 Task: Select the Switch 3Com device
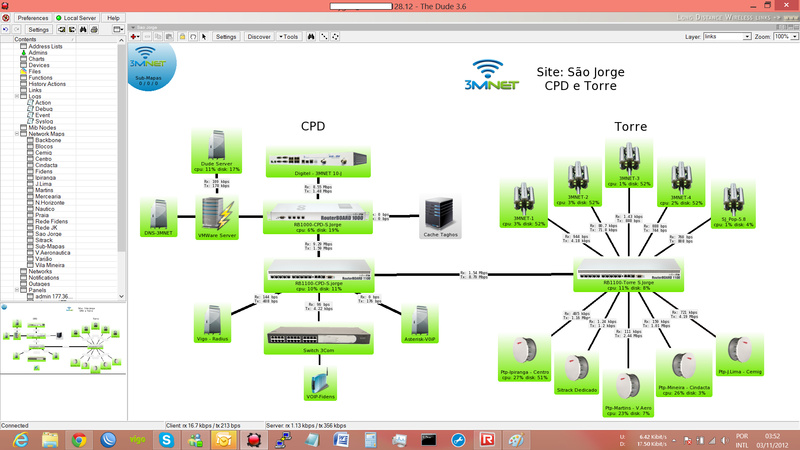click(x=319, y=339)
